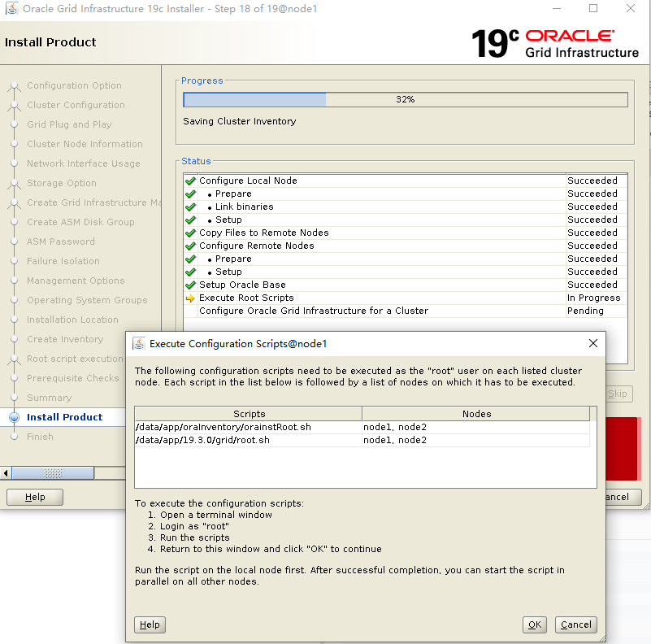Select Grid Plug and Play step

(x=69, y=124)
